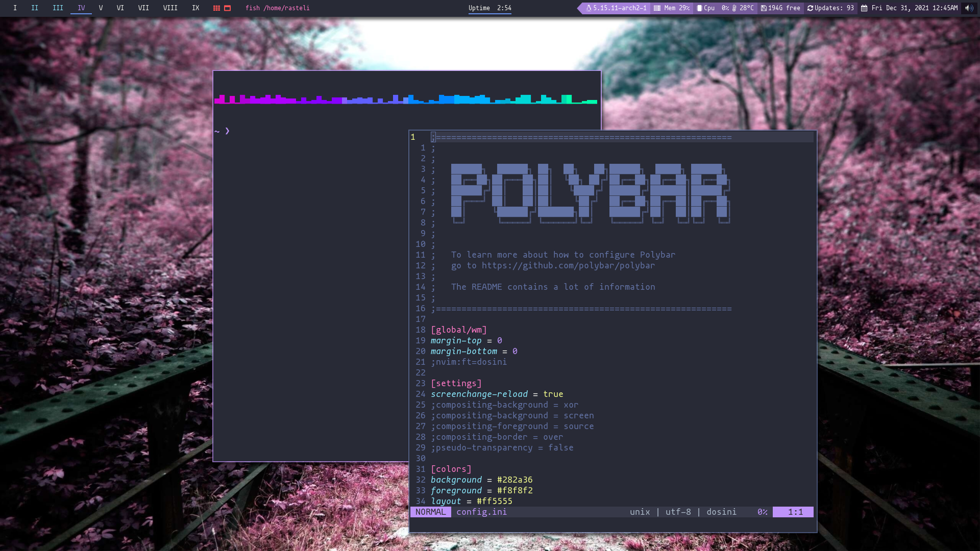Screen dimensions: 980x551
Task: Click the disk floppy icon
Action: point(764,8)
